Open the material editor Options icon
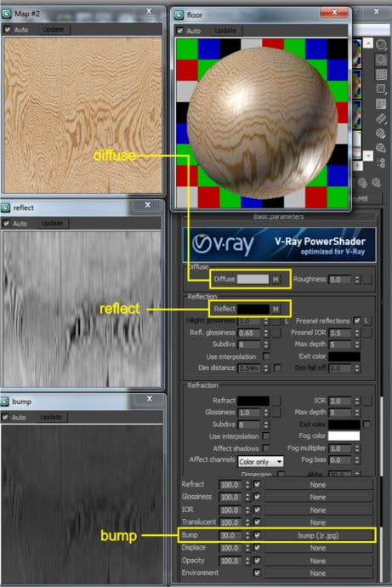The image size is (392, 587). click(x=381, y=134)
